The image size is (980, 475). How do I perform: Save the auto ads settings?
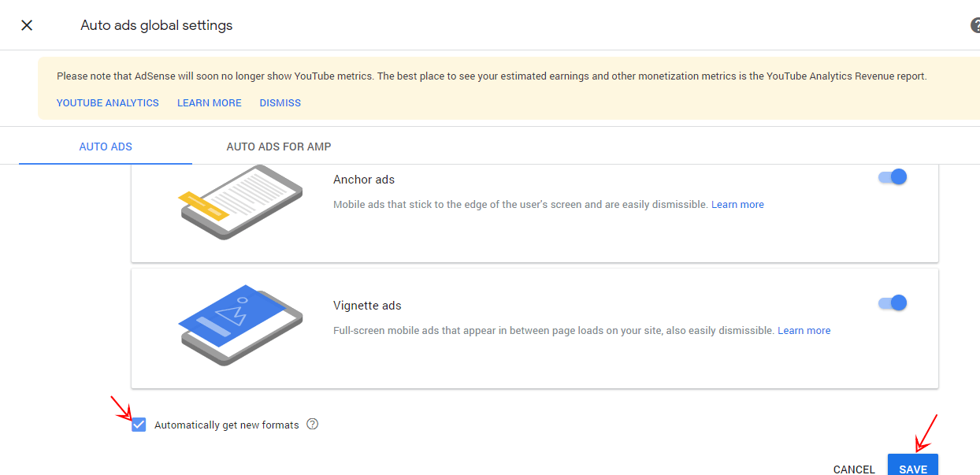pyautogui.click(x=913, y=466)
